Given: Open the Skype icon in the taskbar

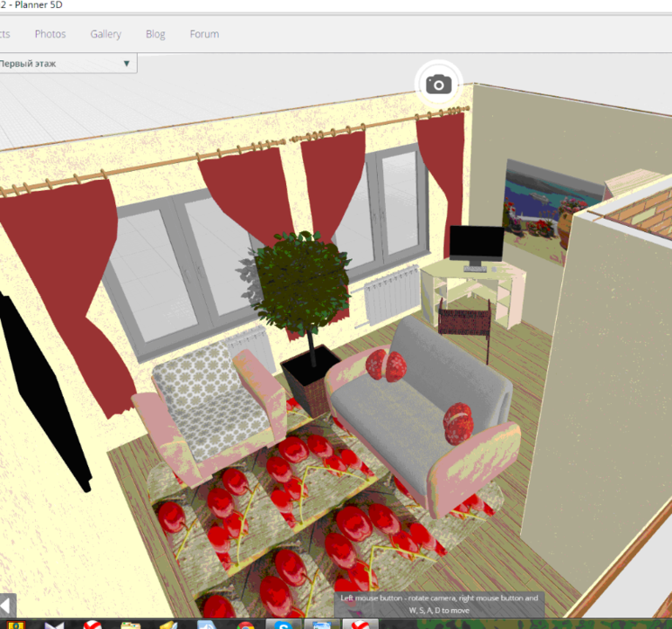Looking at the screenshot, I should pos(283,624).
